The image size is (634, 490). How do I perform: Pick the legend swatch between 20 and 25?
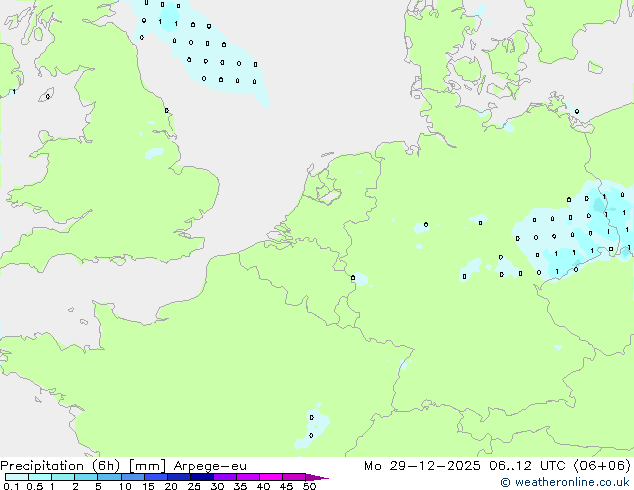click(178, 477)
